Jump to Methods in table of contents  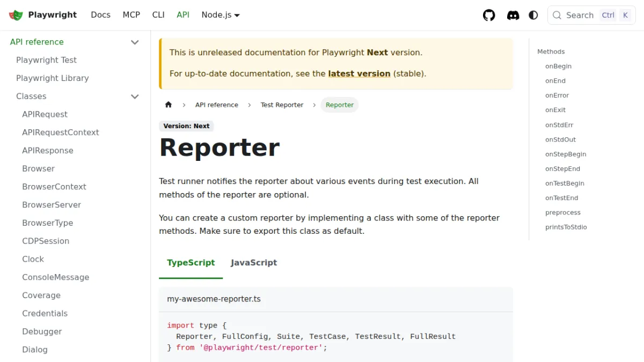[x=551, y=52]
